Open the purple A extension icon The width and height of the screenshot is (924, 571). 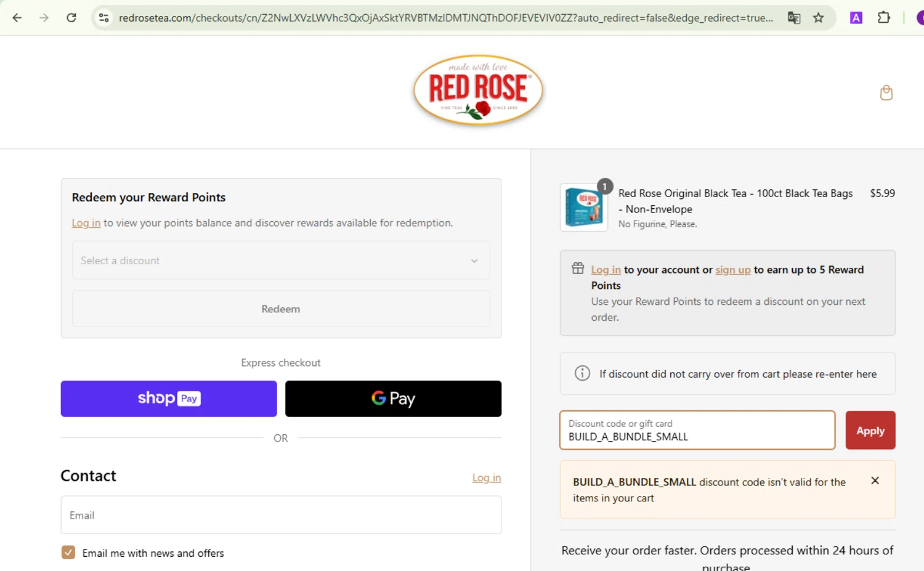[856, 18]
